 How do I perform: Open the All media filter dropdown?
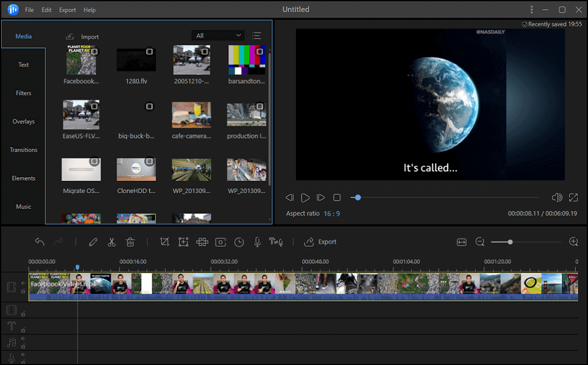tap(218, 35)
